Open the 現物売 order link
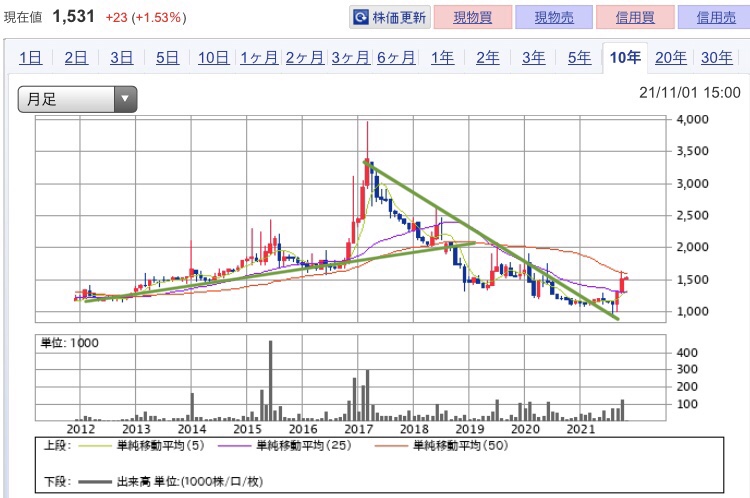The width and height of the screenshot is (750, 498). pyautogui.click(x=554, y=18)
